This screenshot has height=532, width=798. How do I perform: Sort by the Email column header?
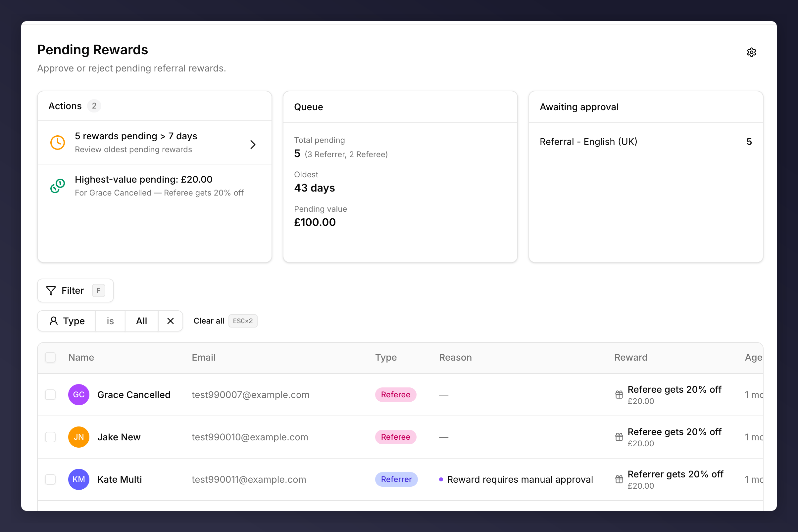click(x=203, y=357)
